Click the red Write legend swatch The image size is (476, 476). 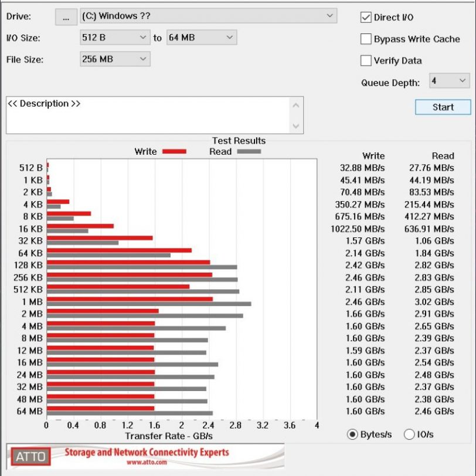point(174,151)
